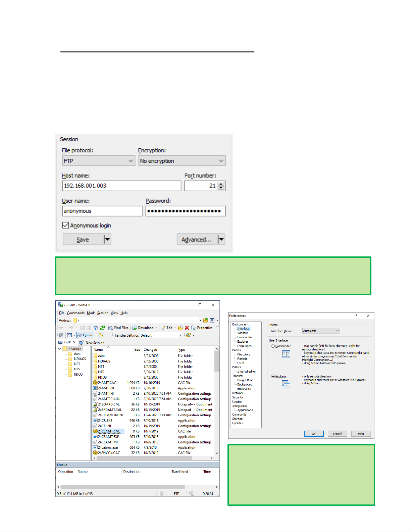
Task: Click the new folder icon beside Edit
Action: [x=181, y=328]
